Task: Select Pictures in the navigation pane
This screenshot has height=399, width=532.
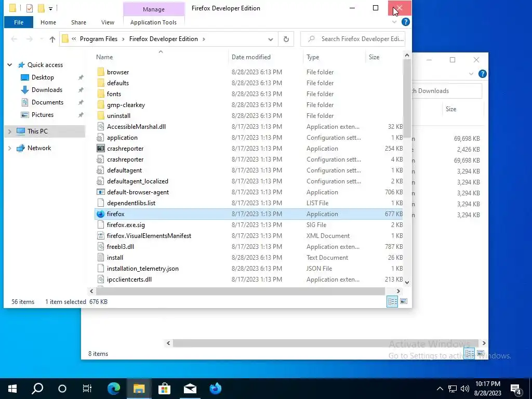Action: (43, 115)
